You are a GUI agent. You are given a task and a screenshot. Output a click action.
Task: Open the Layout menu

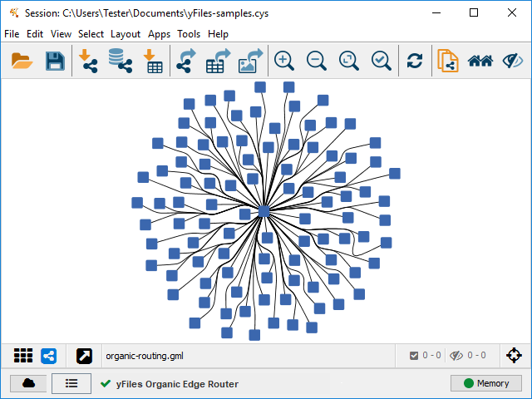(x=126, y=34)
